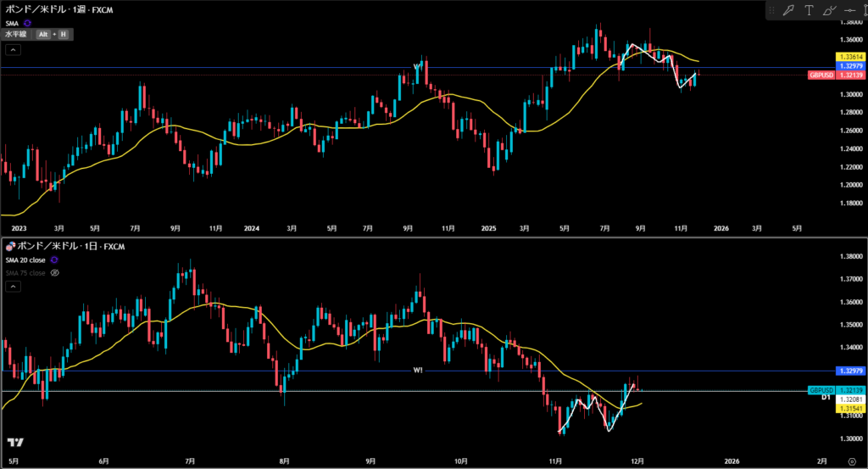Select the SMA 20 close legend label
Screen dimensions: 868x469
coord(25,260)
